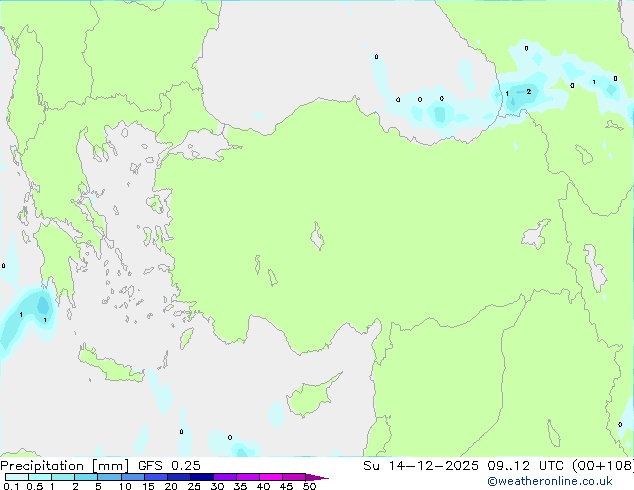This screenshot has height=490, width=634.
Task: Click the '(00+108)' forecast offset text
Action: 603,466
